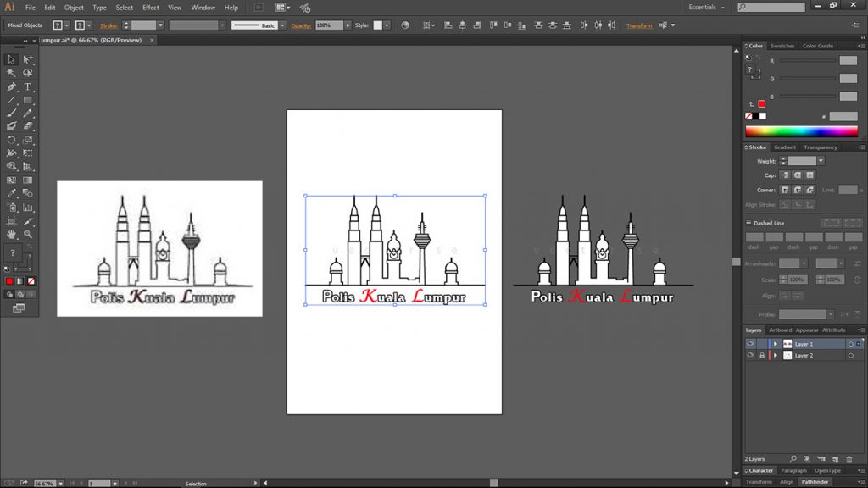Select the Hand tool
868x488 pixels.
[11, 235]
